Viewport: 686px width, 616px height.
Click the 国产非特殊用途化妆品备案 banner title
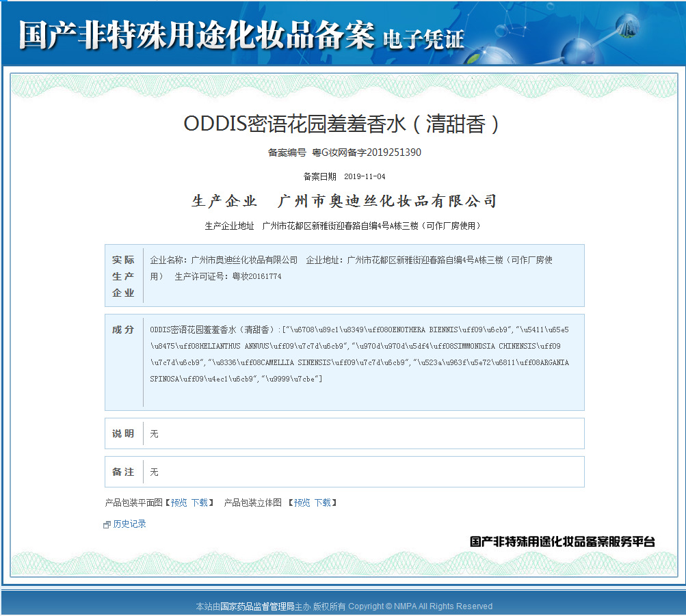coord(196,35)
